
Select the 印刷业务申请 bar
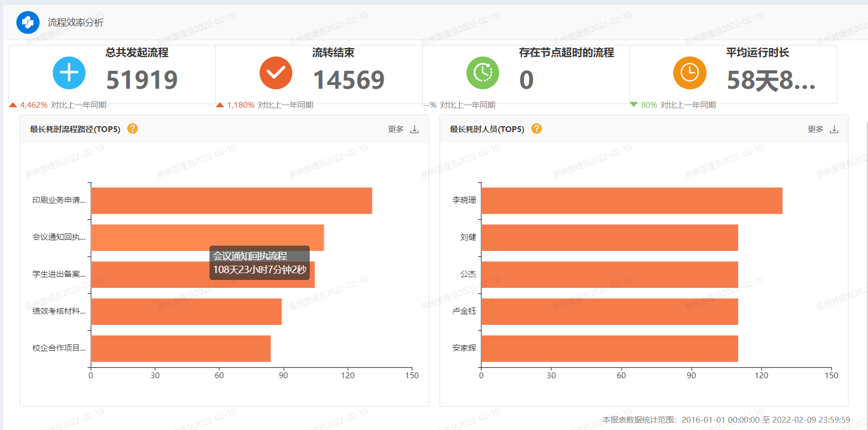click(232, 201)
